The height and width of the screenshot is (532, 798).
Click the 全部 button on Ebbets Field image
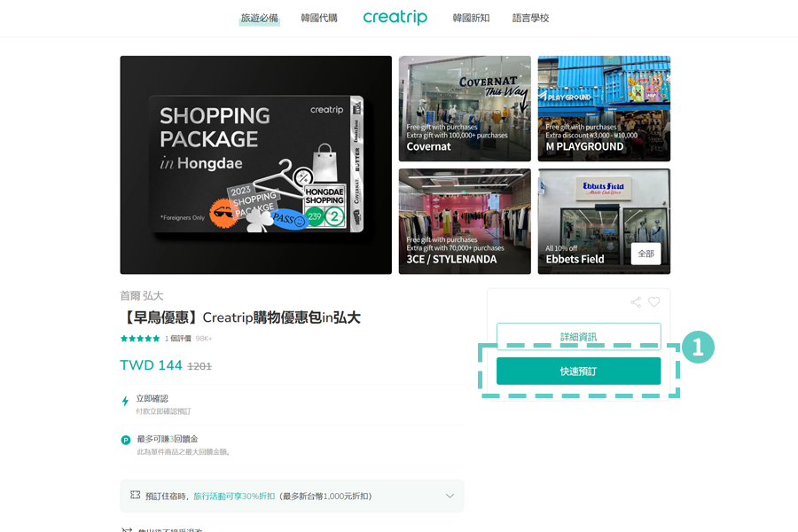point(645,253)
